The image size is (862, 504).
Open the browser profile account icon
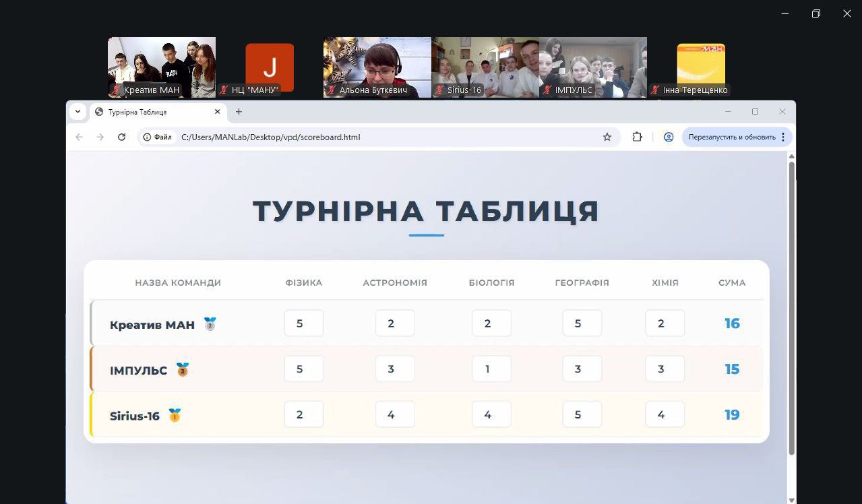tap(669, 137)
